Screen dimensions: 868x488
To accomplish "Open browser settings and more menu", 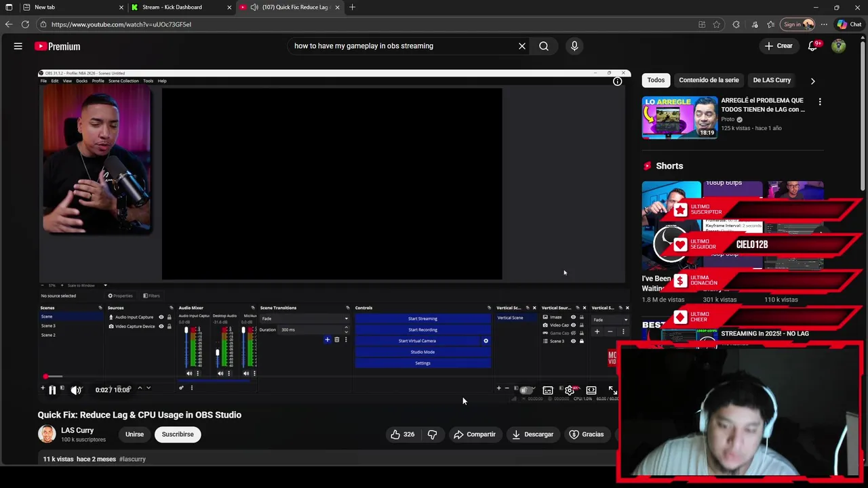I will 824,24.
